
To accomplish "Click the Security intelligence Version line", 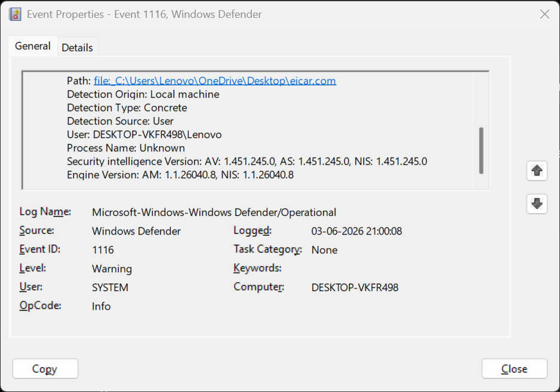I will click(x=247, y=161).
